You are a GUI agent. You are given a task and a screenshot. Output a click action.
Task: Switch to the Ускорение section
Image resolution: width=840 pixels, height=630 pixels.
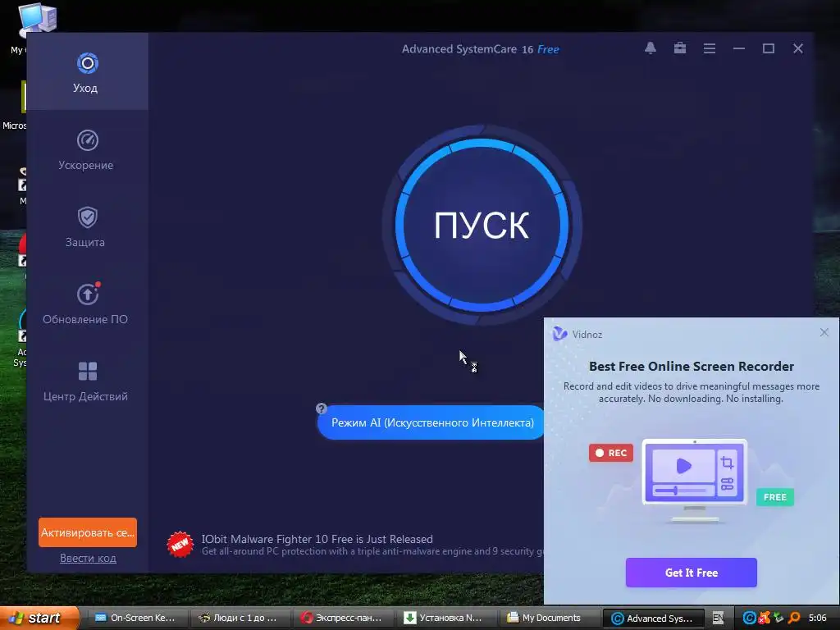tap(87, 149)
